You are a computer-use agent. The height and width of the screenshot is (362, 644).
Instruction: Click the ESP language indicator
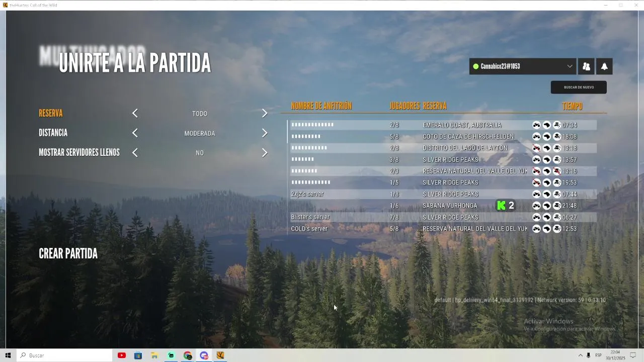599,355
